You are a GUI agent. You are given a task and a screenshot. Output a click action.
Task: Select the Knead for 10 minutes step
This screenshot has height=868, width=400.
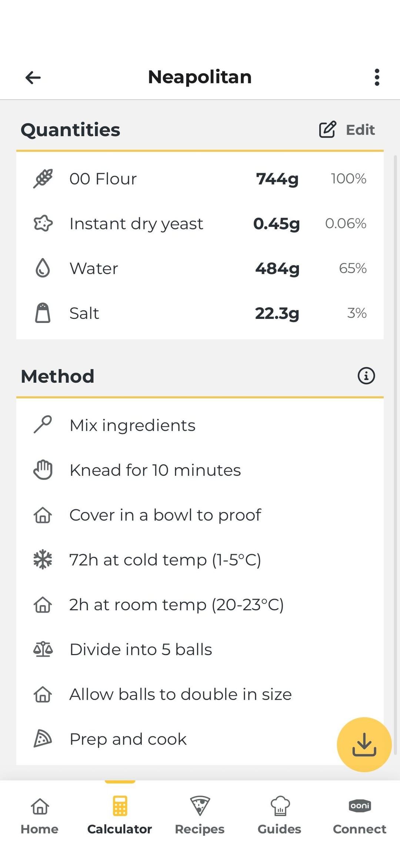[x=155, y=470]
